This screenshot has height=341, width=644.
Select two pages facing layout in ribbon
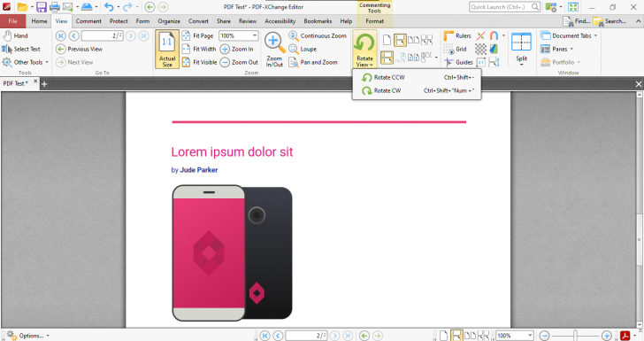tap(414, 40)
